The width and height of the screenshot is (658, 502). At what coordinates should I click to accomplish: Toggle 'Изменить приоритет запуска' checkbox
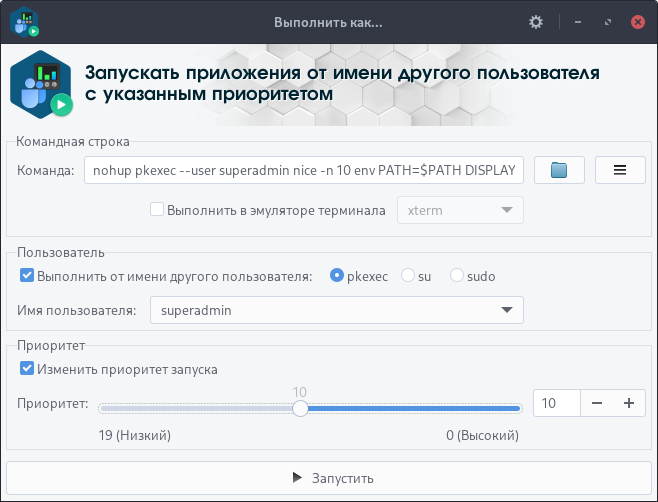click(26, 369)
